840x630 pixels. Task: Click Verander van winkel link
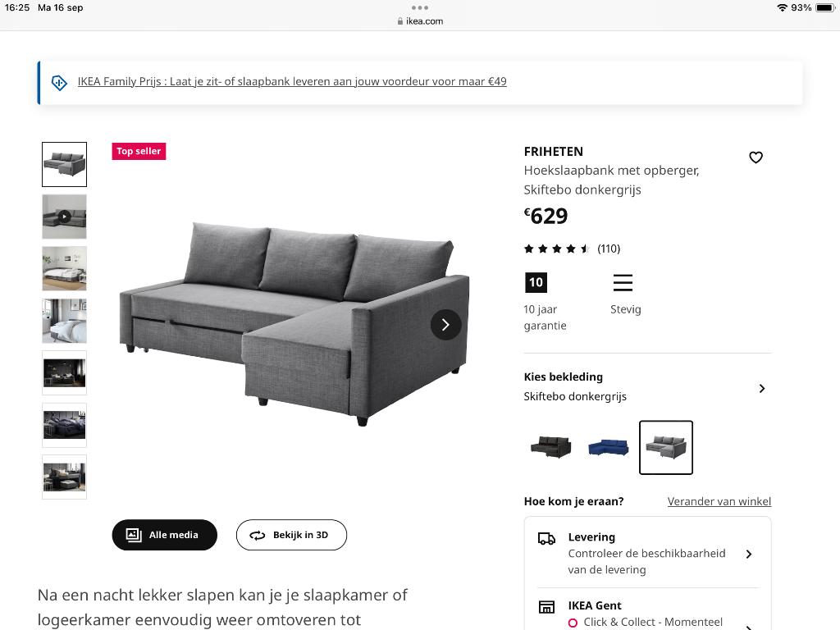coord(719,501)
